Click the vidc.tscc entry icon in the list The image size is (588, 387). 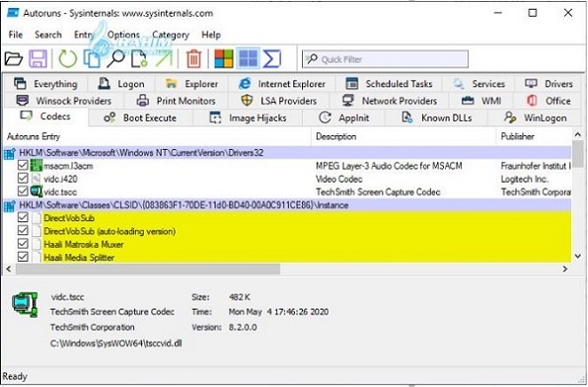(36, 192)
